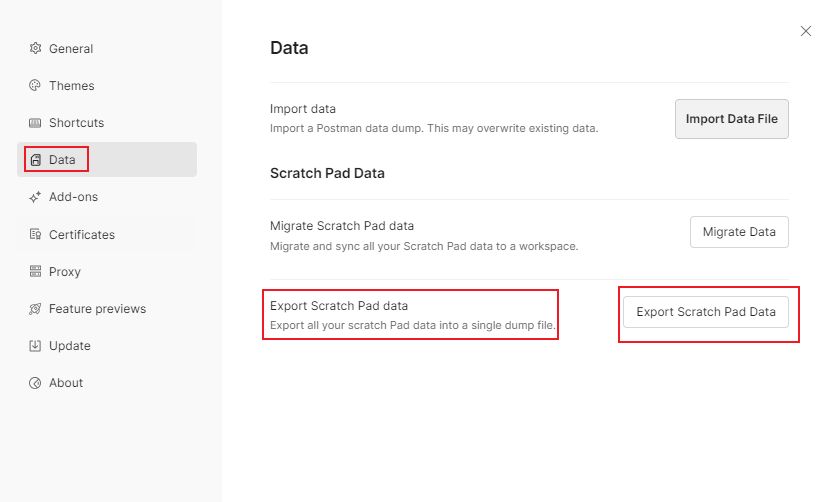Click the Export Scratch Pad Data button
Image resolution: width=828 pixels, height=502 pixels.
click(706, 312)
